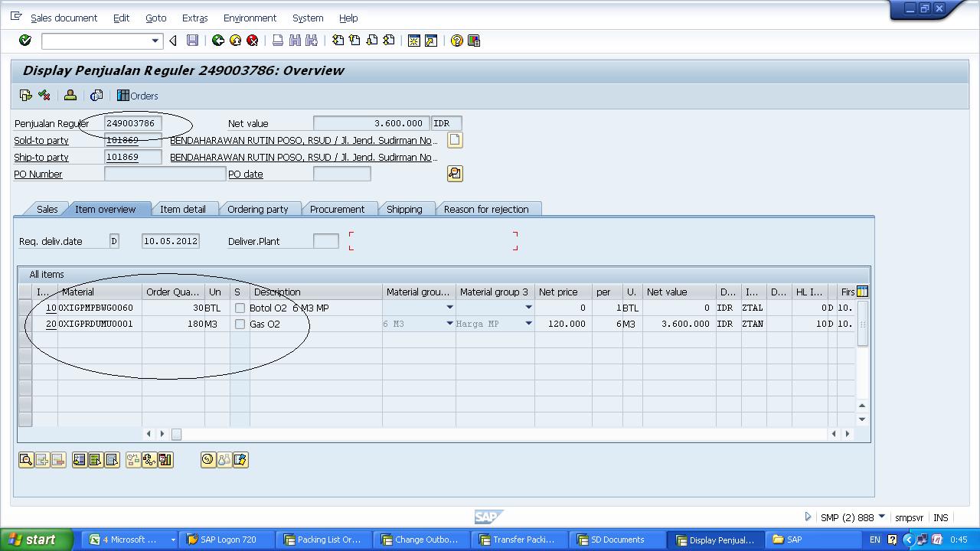
Task: Click the item availability chart icon
Action: click(165, 460)
